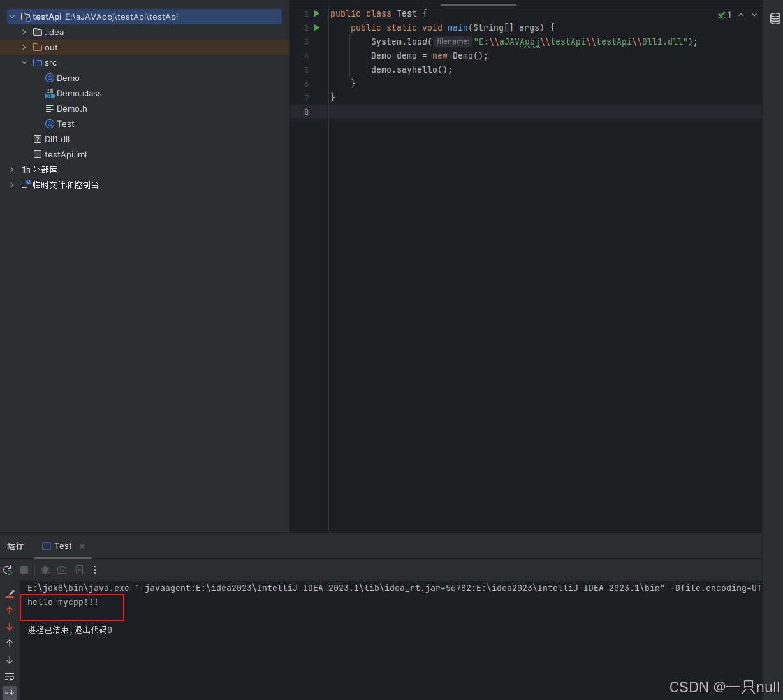Enable scroll to end in console

point(9,692)
